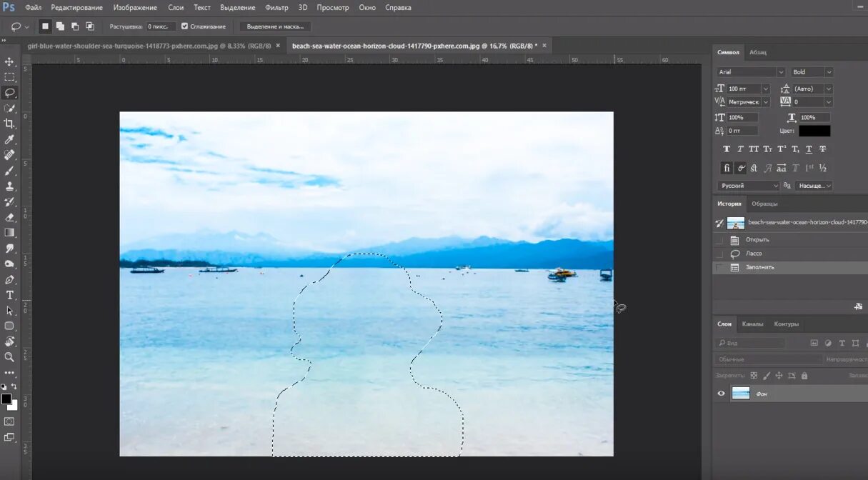Open the Метрическ kerning dropdown

pyautogui.click(x=766, y=102)
